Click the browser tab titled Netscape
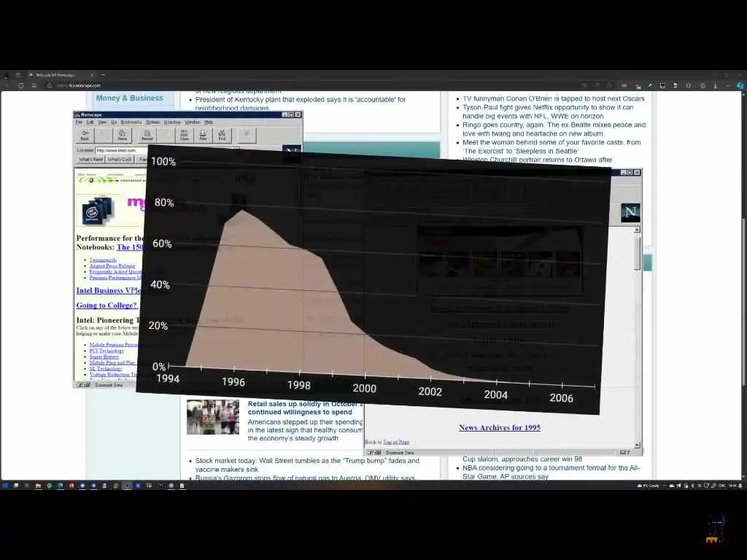The height and width of the screenshot is (560, 747). pyautogui.click(x=60, y=75)
